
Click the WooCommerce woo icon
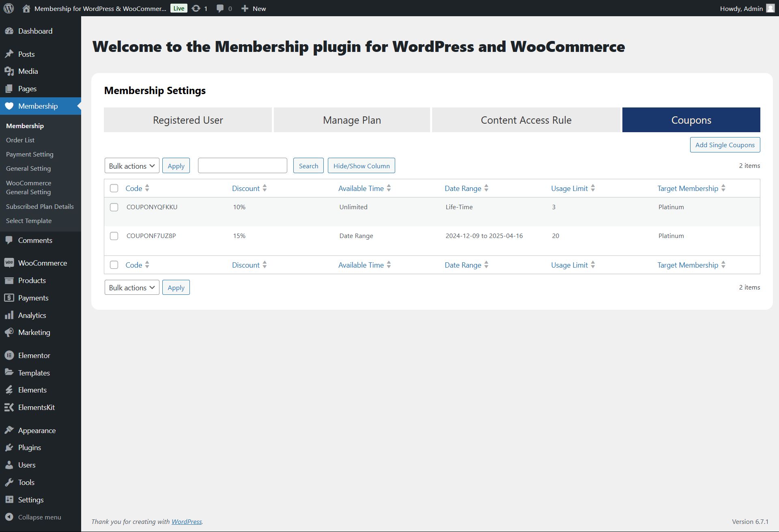(9, 263)
